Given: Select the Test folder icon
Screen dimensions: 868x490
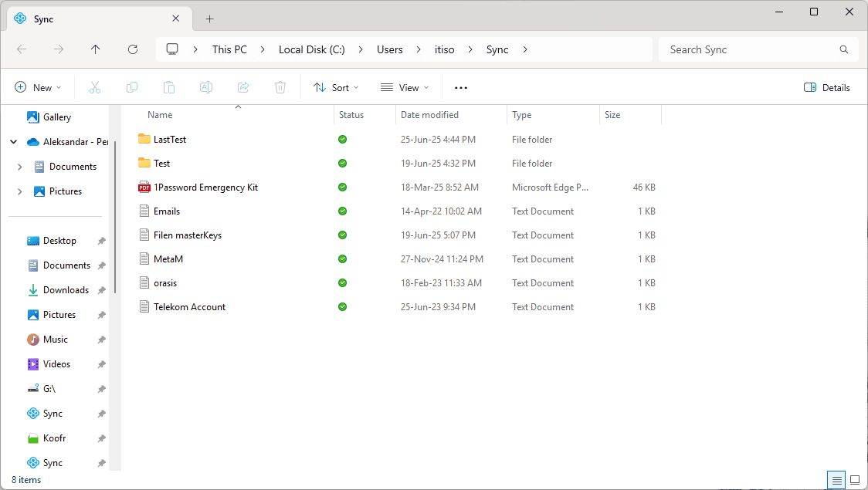Looking at the screenshot, I should click(x=144, y=163).
